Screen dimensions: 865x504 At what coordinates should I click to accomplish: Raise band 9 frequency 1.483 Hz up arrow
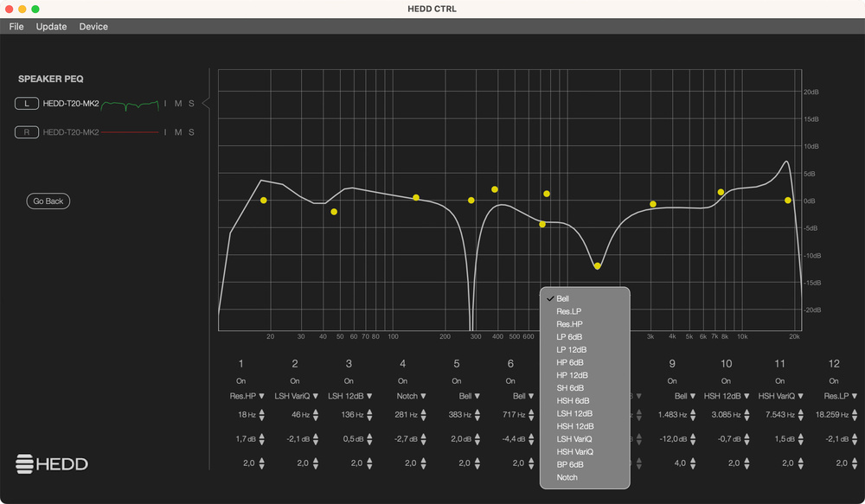(693, 411)
